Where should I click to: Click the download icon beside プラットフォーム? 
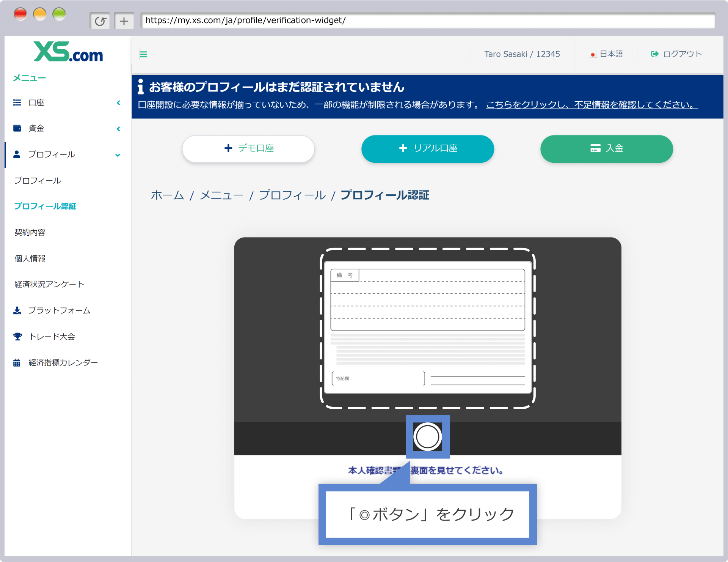coord(17,310)
